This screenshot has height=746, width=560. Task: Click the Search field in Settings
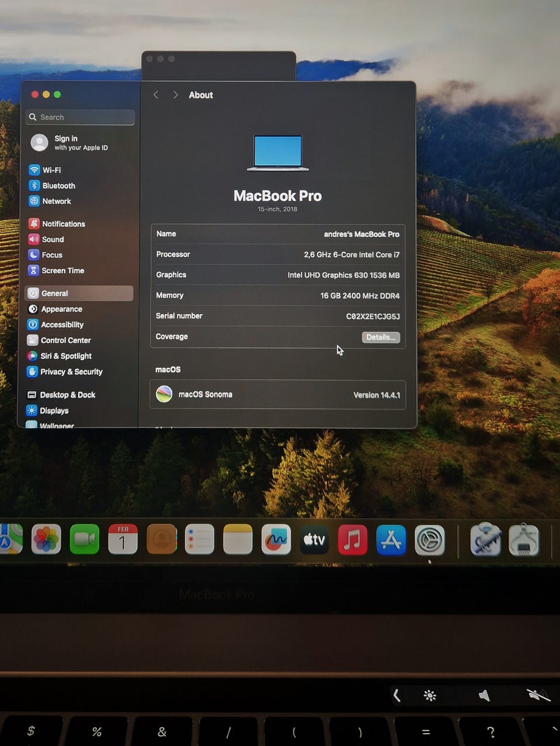(x=80, y=117)
